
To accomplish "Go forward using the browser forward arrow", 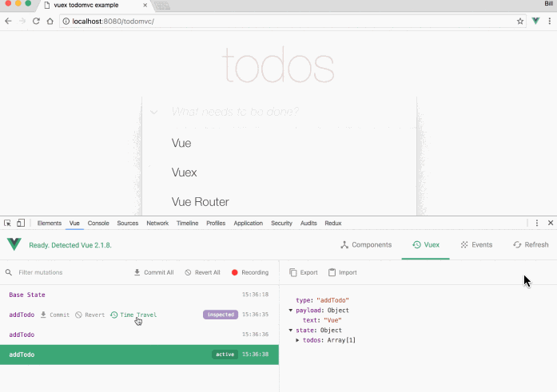I will (22, 22).
